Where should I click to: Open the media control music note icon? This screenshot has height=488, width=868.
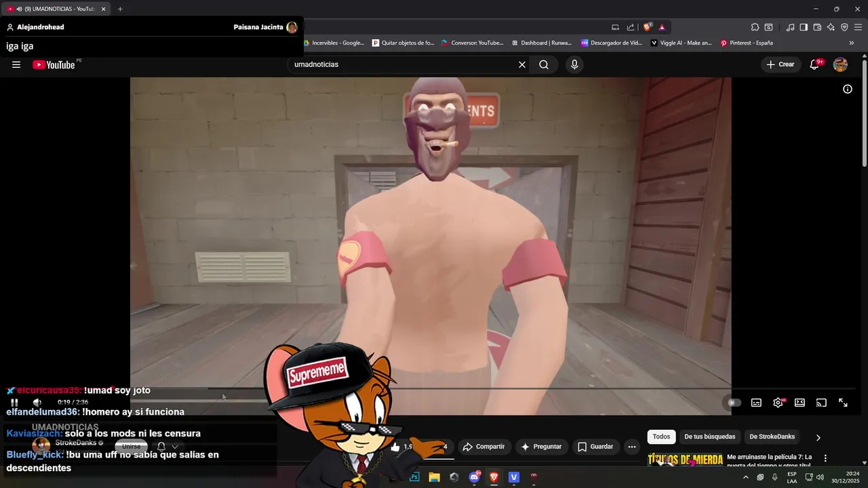790,27
